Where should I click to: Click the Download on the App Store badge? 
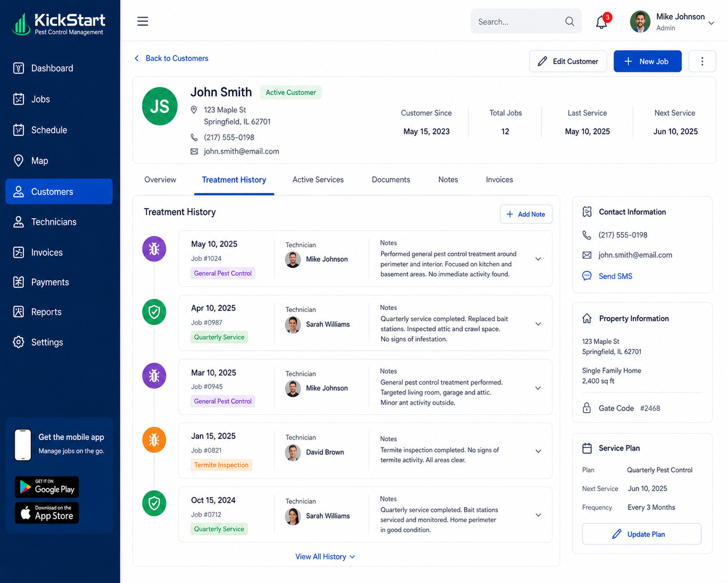(47, 513)
